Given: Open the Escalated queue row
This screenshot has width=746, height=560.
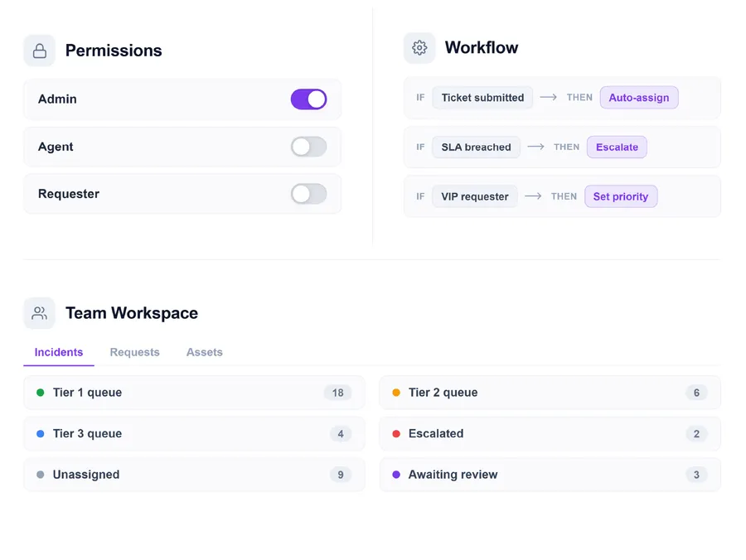Looking at the screenshot, I should click(x=550, y=433).
